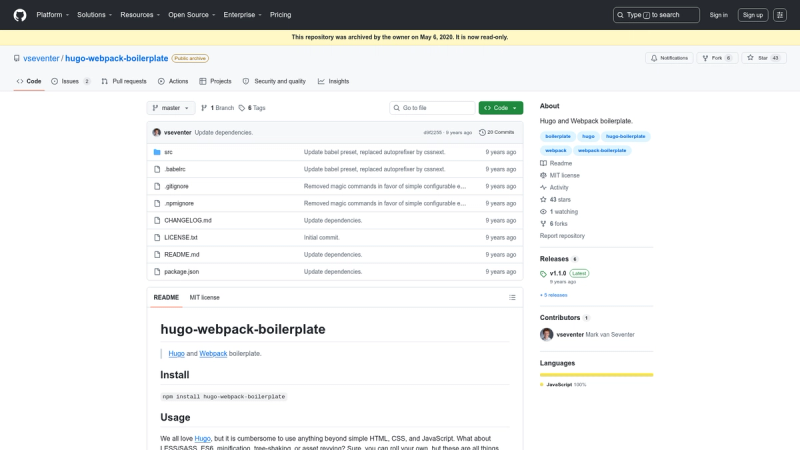The height and width of the screenshot is (450, 800).
Task: View the 1 watching link
Action: pos(559,212)
